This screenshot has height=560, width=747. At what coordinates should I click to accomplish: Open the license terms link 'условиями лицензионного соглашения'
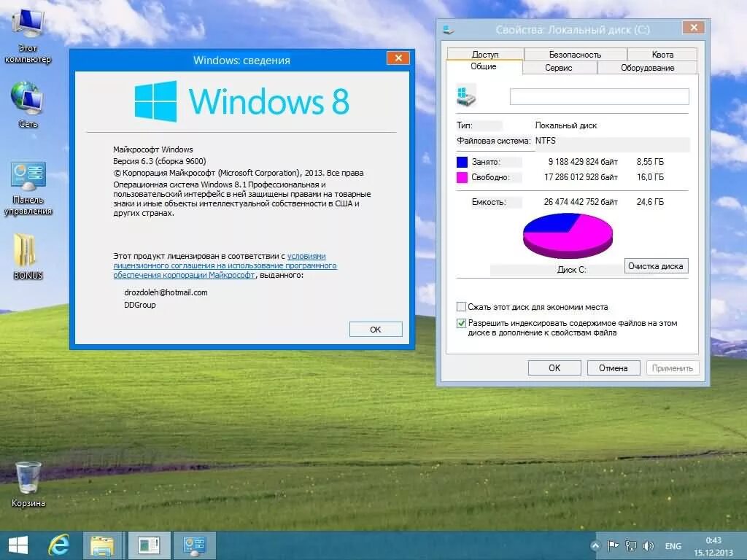[x=225, y=265]
